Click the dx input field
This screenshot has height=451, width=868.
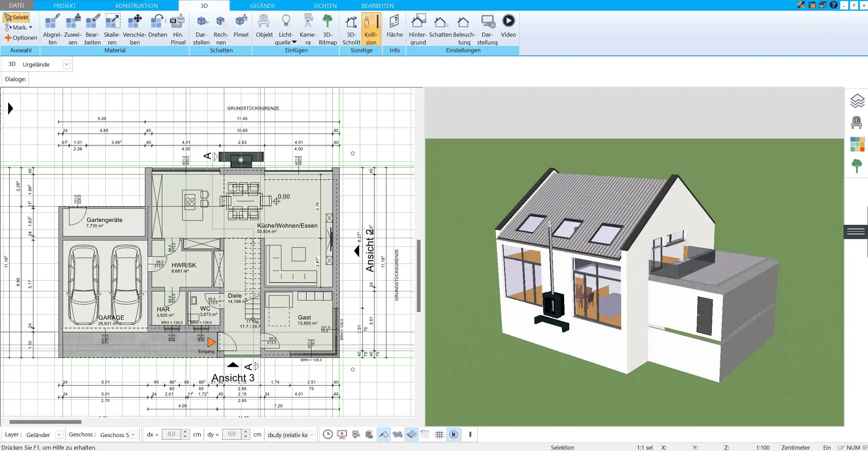click(x=172, y=434)
